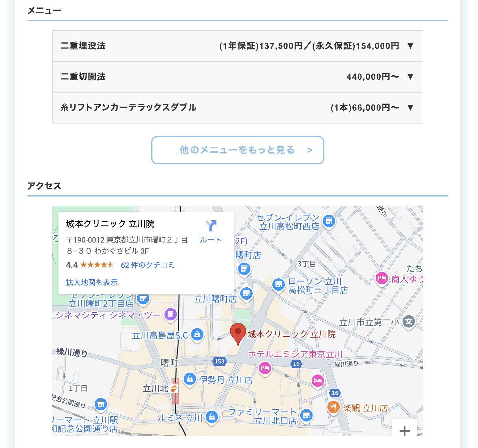Click ホテルエミシア東京立川 hotel marker
This screenshot has width=478, height=448.
point(265,368)
